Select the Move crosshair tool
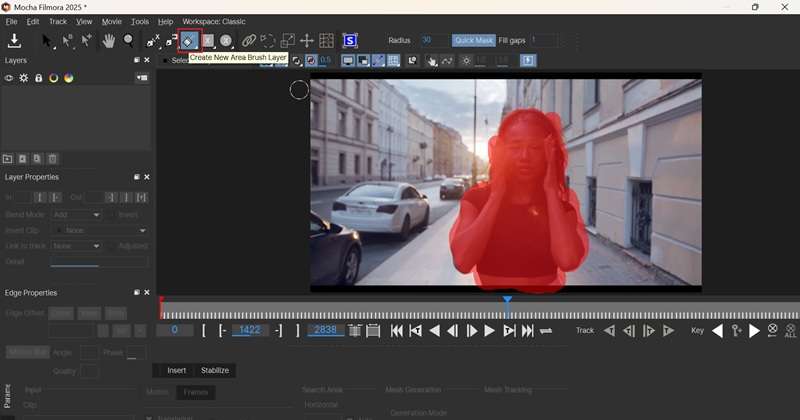This screenshot has width=800, height=420. tap(307, 40)
